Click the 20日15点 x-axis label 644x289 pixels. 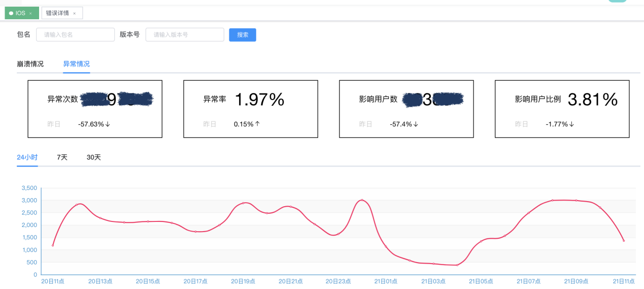[148, 281]
